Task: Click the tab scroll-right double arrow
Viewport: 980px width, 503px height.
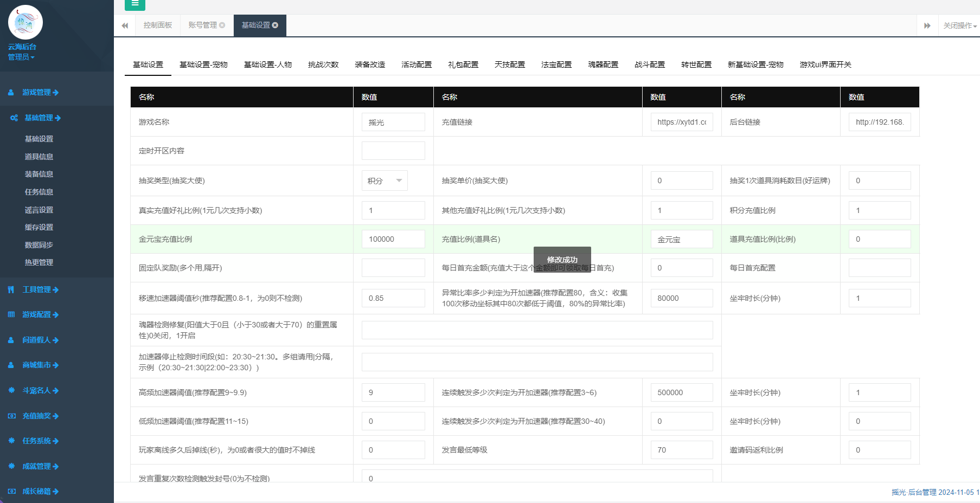Action: [927, 25]
